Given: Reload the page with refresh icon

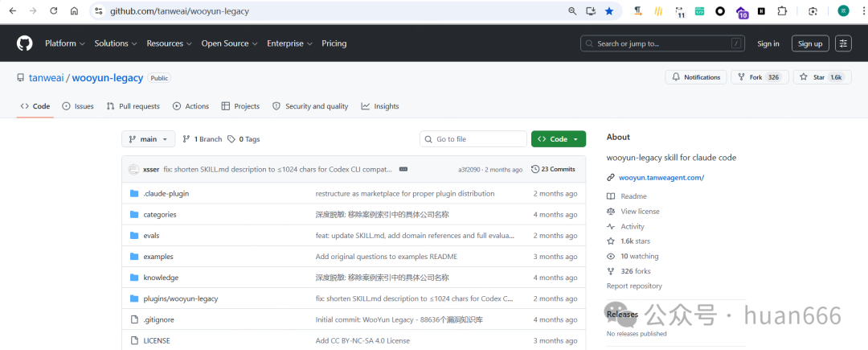Looking at the screenshot, I should (x=54, y=11).
